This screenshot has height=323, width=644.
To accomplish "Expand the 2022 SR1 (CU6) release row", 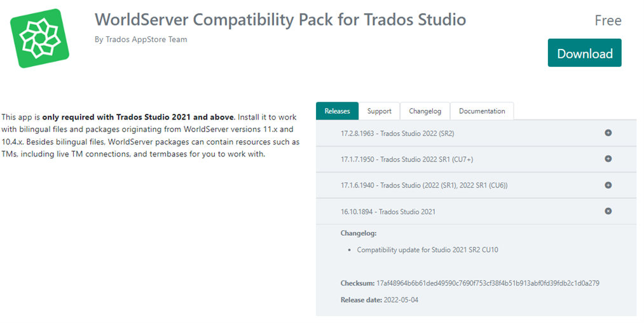I will tap(476, 185).
